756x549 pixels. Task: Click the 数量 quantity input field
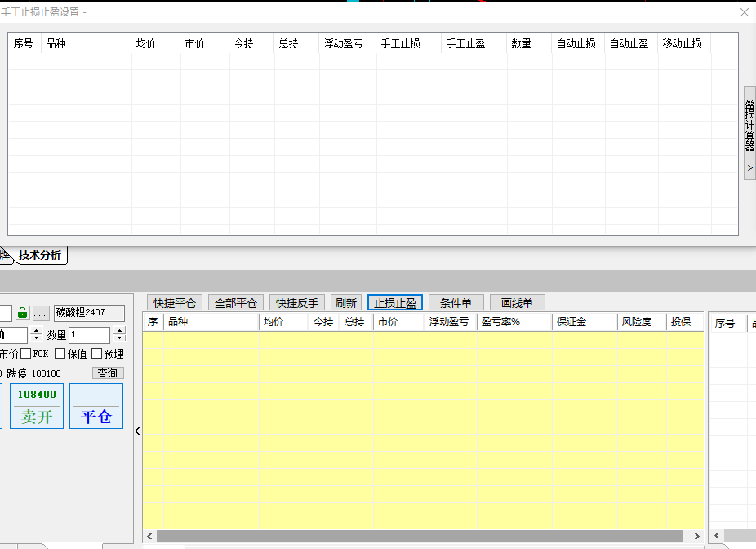(x=89, y=335)
